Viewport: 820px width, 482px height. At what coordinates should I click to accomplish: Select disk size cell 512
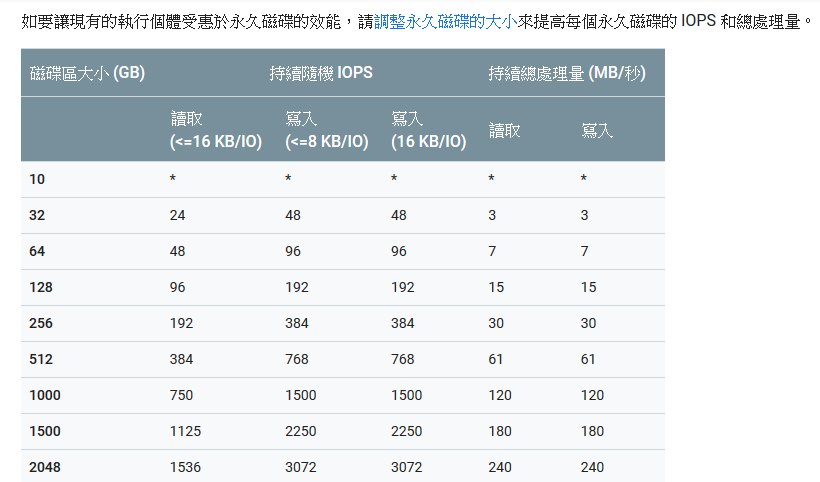coord(41,359)
